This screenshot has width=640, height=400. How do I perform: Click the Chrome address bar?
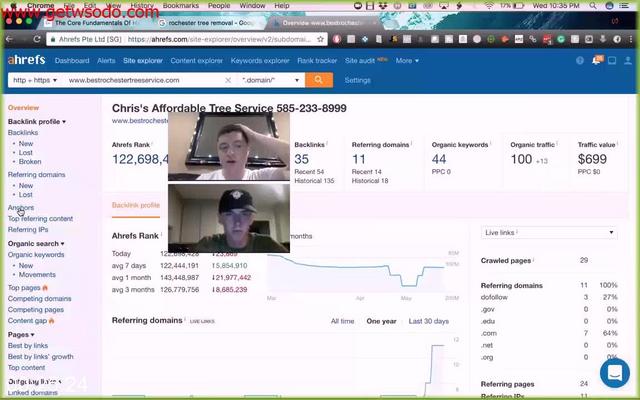click(x=187, y=39)
